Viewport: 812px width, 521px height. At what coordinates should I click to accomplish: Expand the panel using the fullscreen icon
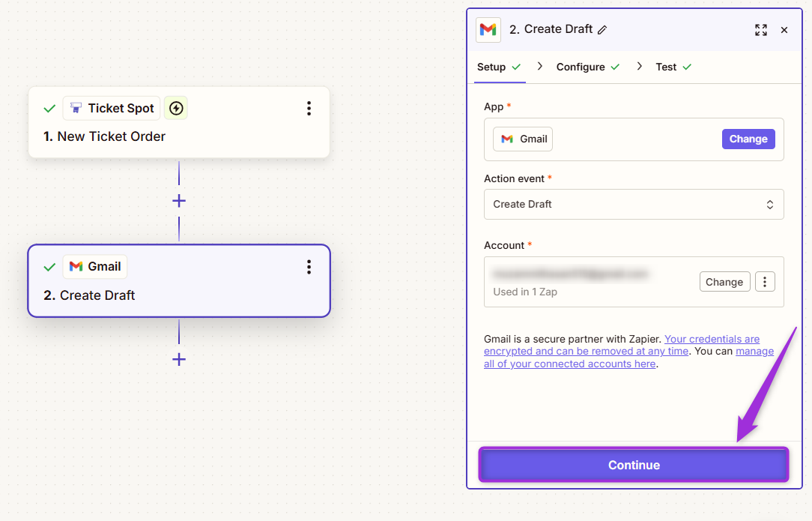point(761,30)
